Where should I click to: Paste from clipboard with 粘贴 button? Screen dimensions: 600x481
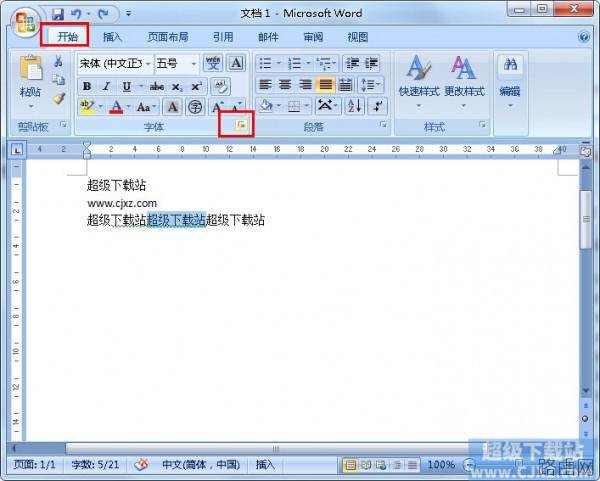point(31,75)
